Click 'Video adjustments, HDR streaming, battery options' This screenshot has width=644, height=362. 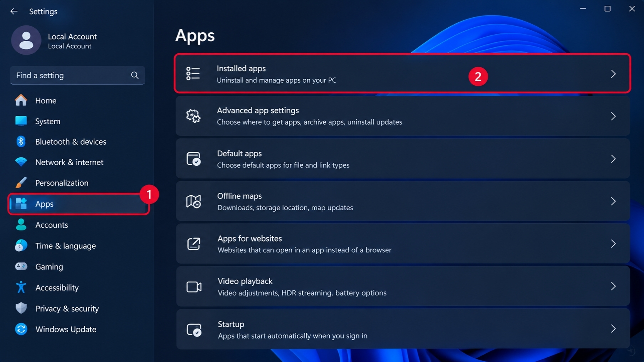click(302, 293)
